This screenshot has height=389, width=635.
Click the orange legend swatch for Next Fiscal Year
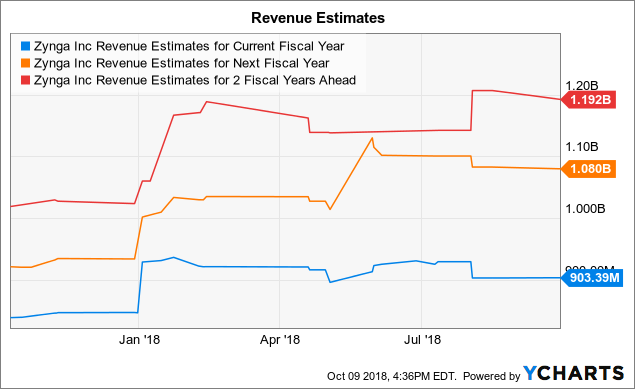[x=26, y=63]
